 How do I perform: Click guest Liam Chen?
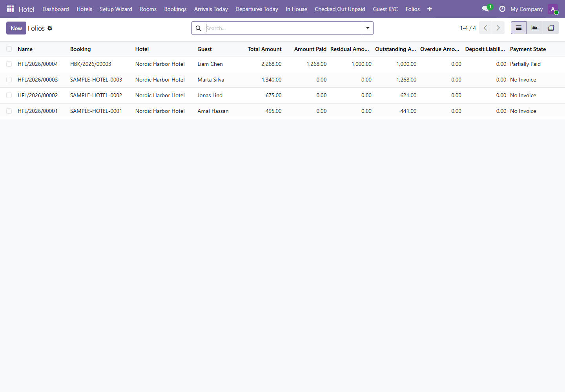pos(210,64)
